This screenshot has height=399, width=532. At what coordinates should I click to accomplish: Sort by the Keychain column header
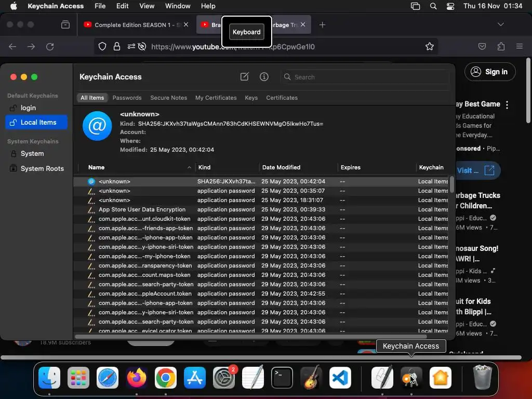433,167
